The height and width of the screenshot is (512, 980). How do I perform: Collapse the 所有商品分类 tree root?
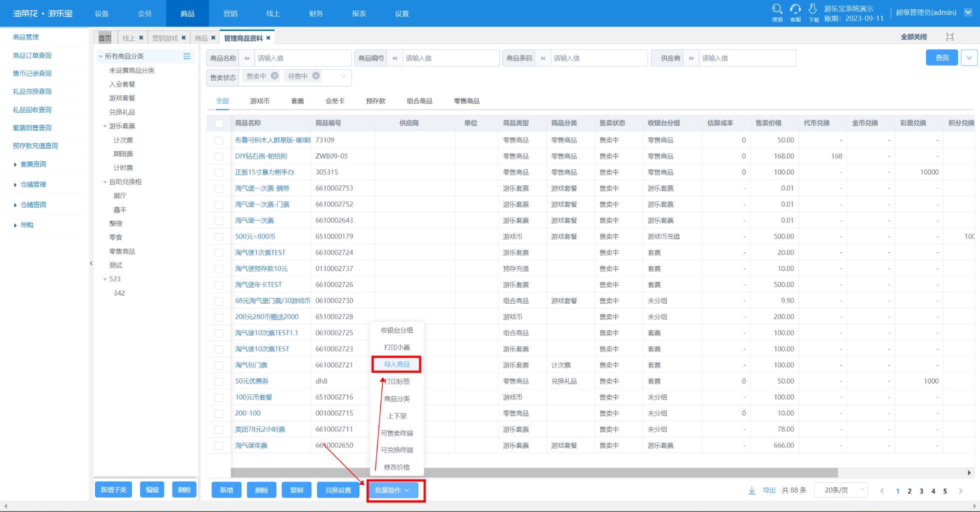pos(100,56)
